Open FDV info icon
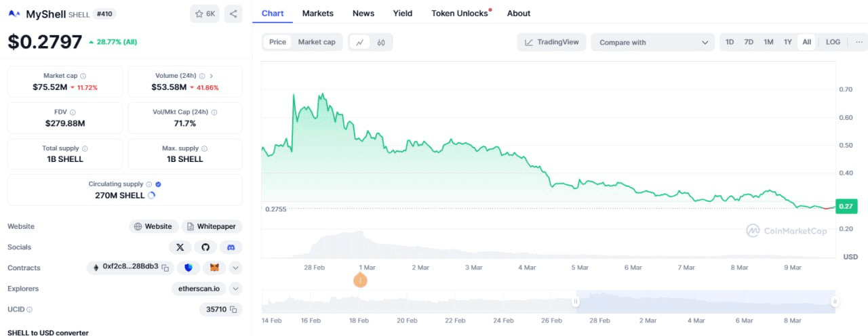Image resolution: width=868 pixels, height=336 pixels. (73, 112)
